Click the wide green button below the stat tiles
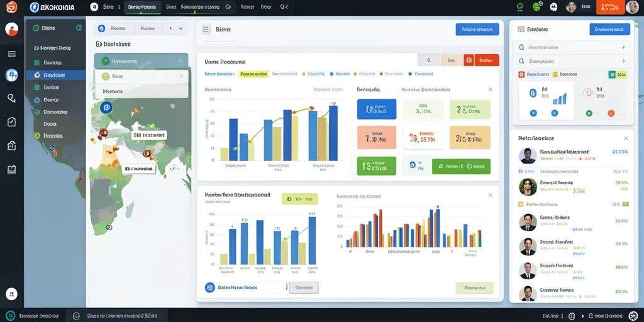The height and width of the screenshot is (322, 644). click(461, 166)
